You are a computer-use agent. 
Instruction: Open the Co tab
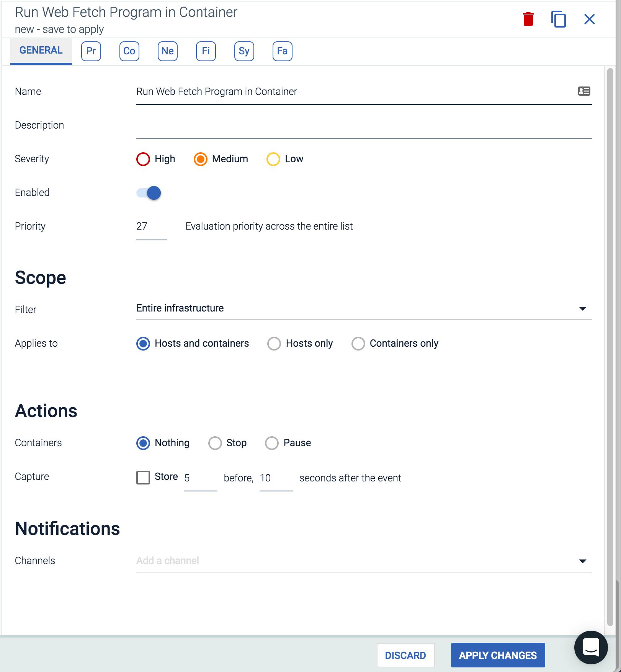129,51
